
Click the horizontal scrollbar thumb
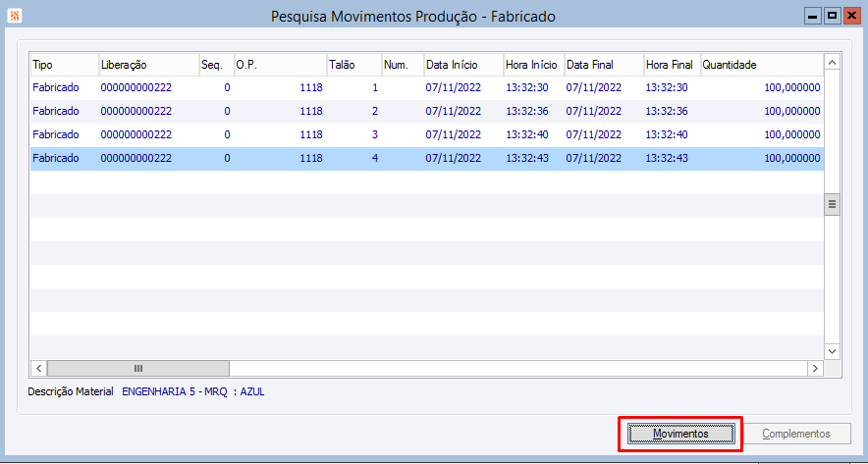point(138,368)
